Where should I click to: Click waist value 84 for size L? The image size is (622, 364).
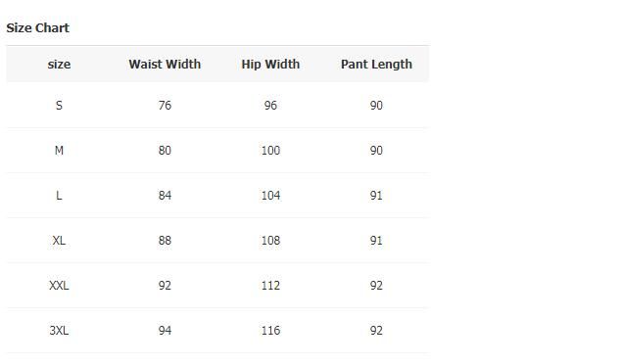coord(165,196)
